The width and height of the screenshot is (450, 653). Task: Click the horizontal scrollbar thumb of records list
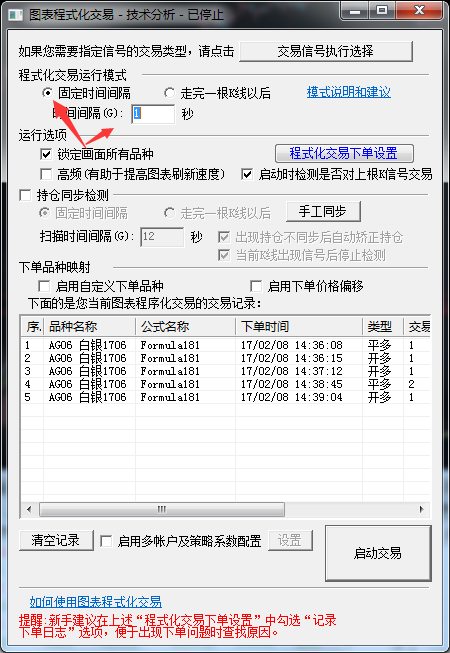[162, 509]
